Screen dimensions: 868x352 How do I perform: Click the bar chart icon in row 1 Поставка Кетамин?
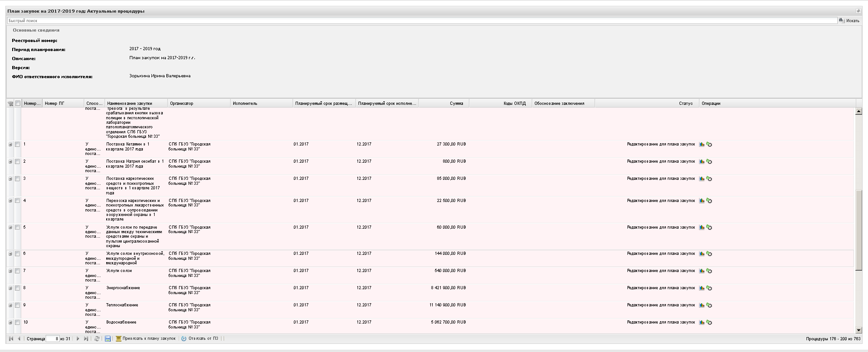click(702, 145)
